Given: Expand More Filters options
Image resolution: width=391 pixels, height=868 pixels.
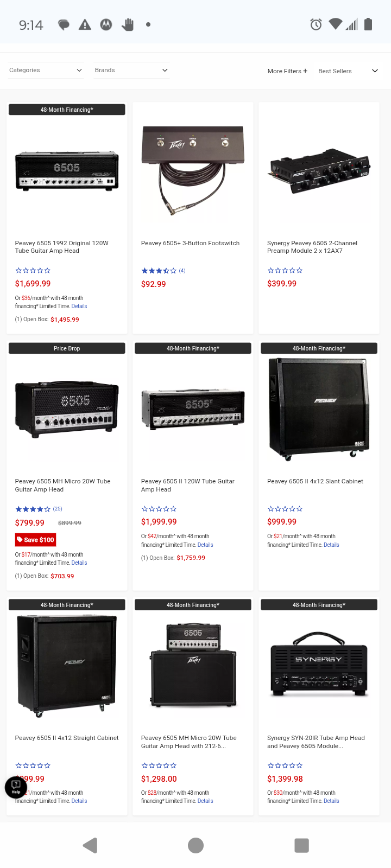Looking at the screenshot, I should pos(287,71).
